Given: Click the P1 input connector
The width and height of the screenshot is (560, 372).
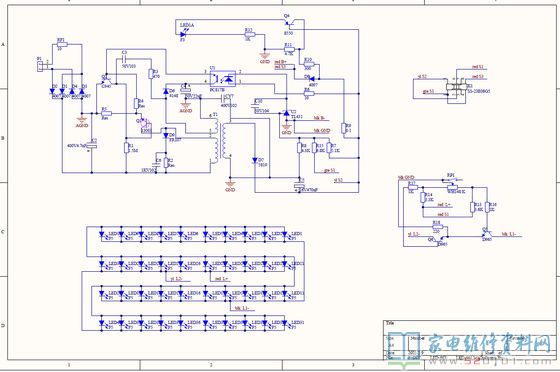Looking at the screenshot, I should tap(40, 66).
